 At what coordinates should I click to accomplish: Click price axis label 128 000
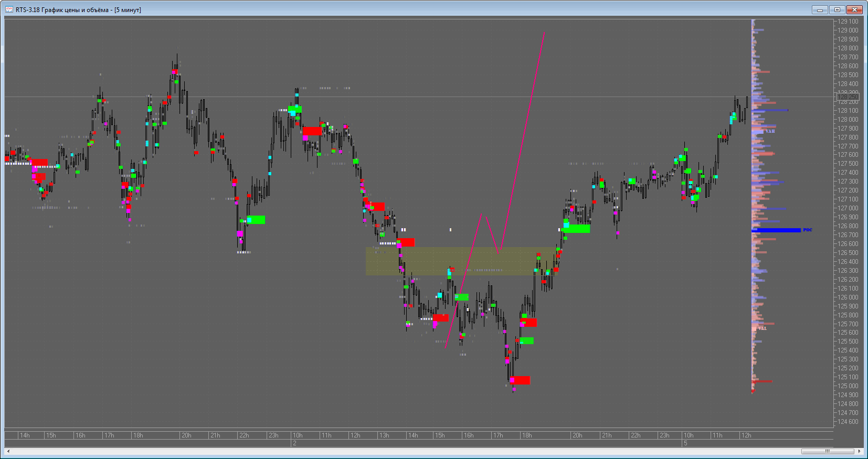pyautogui.click(x=848, y=120)
